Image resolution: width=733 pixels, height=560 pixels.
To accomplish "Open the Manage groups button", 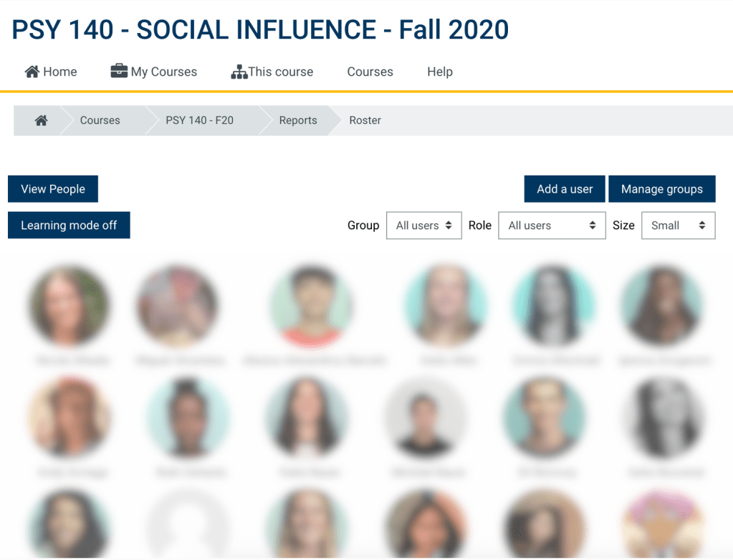I will [661, 189].
